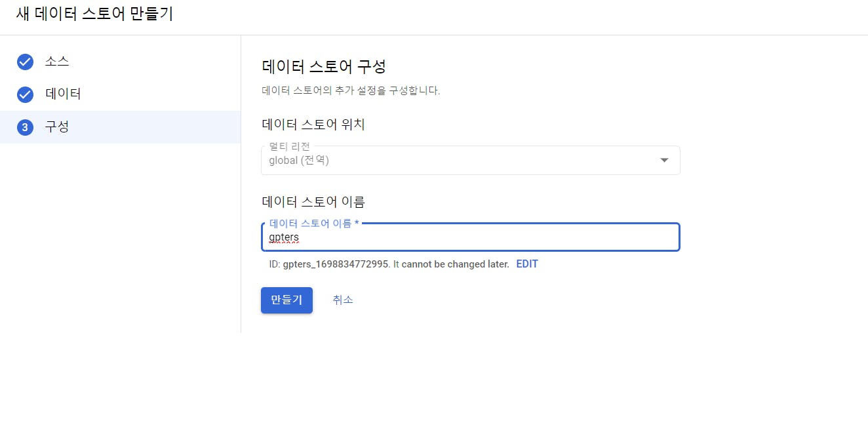Click the dropdown arrow in 멀티 리전 field
This screenshot has width=868, height=436.
[x=664, y=160]
